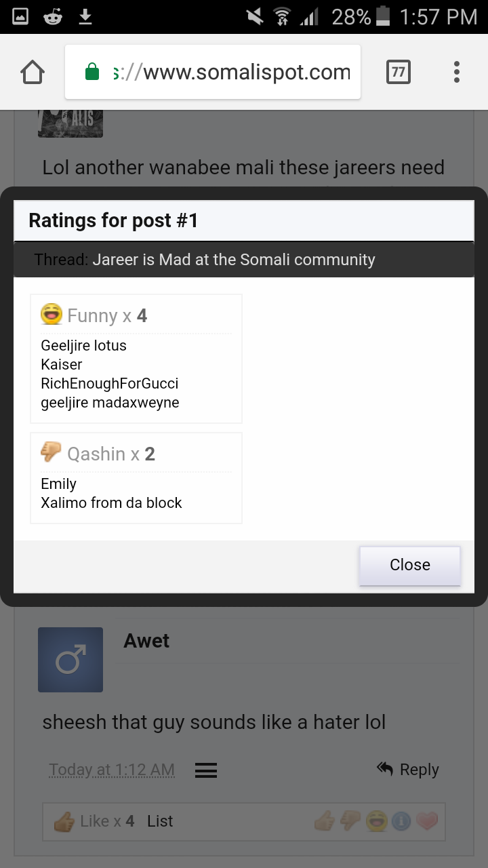488x868 pixels.
Task: Tap geeljire madaxweyne in ratings list
Action: click(110, 403)
